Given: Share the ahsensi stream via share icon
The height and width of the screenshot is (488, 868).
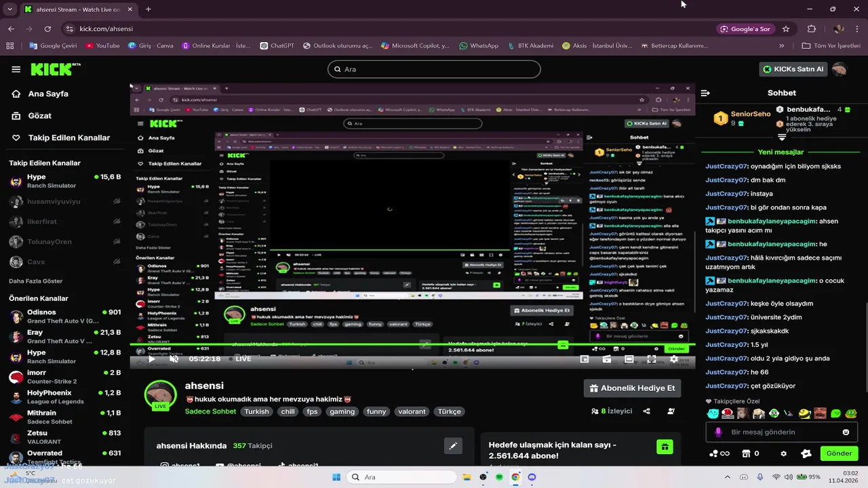Looking at the screenshot, I should click(x=646, y=411).
